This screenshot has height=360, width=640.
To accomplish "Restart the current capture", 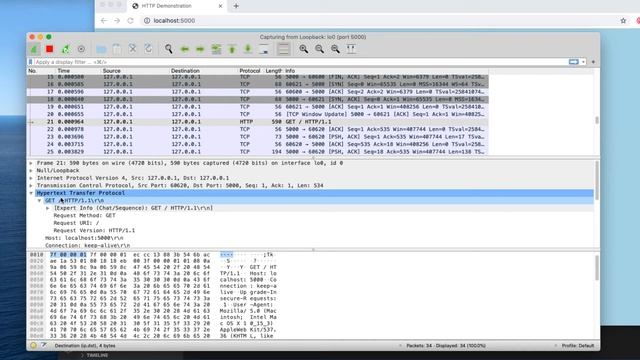I will point(65,49).
